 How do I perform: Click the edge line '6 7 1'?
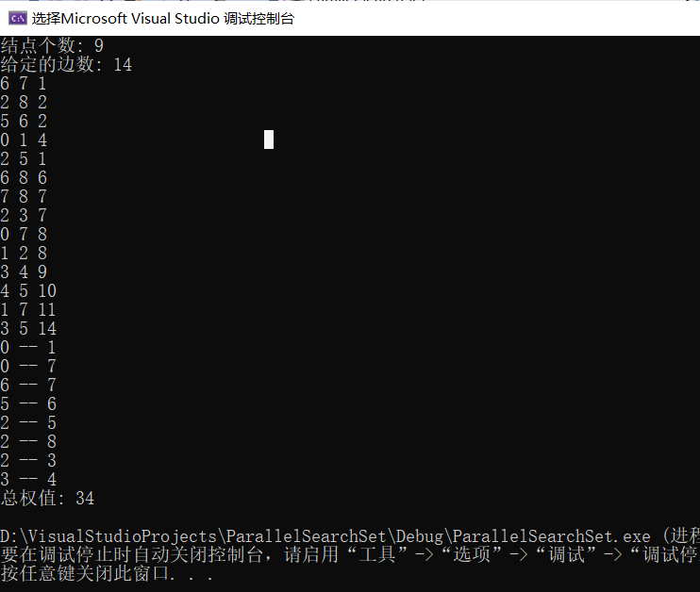click(24, 83)
